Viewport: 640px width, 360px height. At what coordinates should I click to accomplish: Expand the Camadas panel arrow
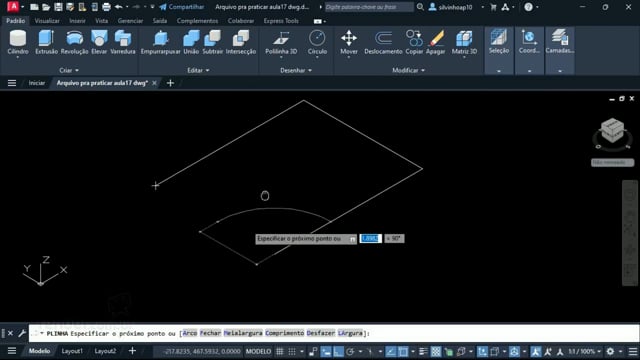[560, 71]
